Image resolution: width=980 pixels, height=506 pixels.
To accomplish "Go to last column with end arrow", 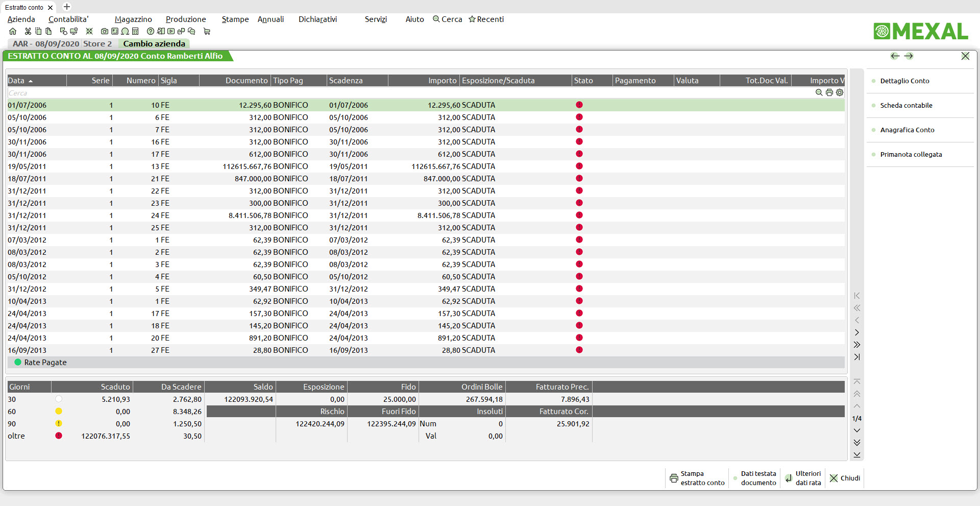I will point(857,357).
